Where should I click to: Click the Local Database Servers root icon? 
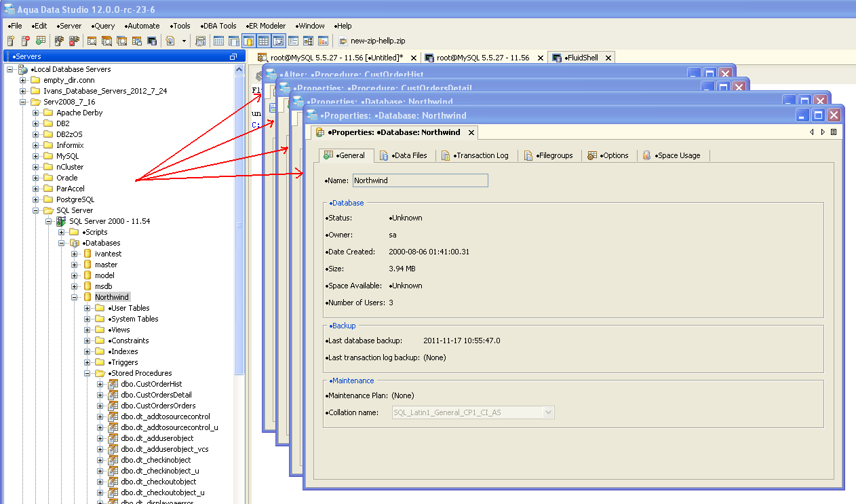tap(22, 69)
